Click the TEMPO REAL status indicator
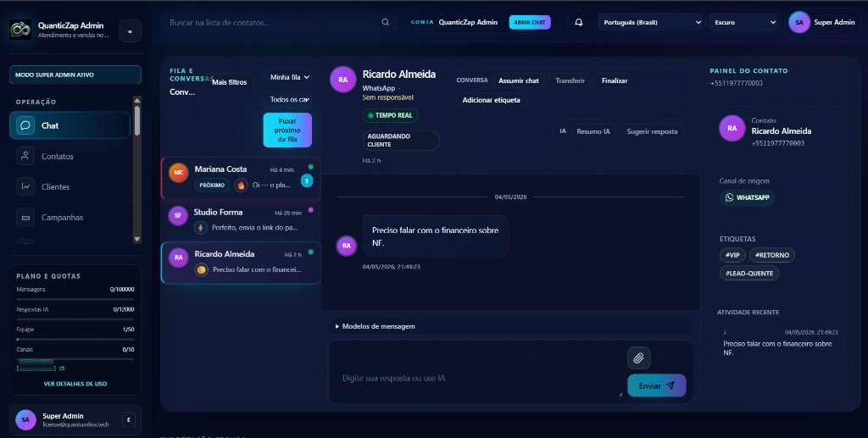The width and height of the screenshot is (868, 438). click(390, 115)
